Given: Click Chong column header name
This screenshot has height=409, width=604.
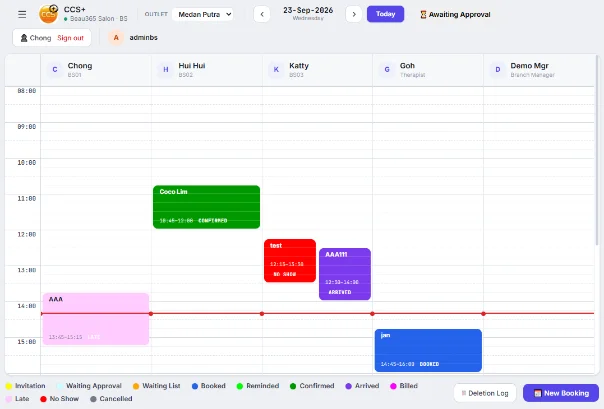Looking at the screenshot, I should pos(80,66).
